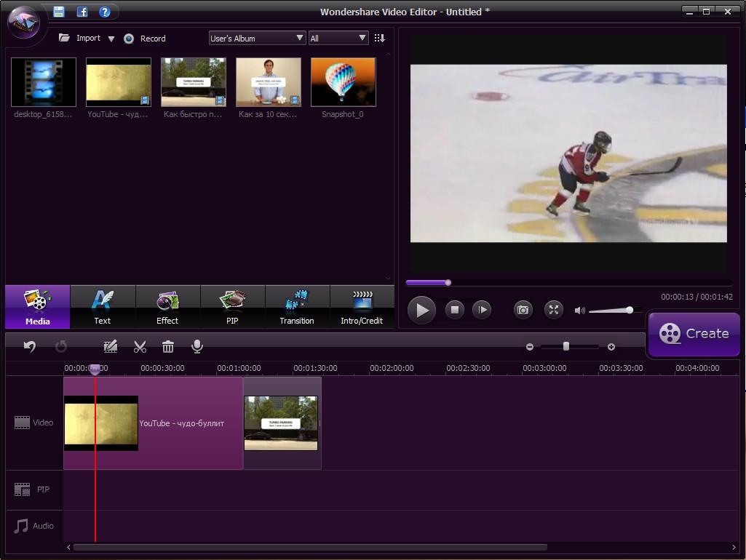Open the Facebook share icon
Screen dimensions: 746x560
tap(82, 12)
